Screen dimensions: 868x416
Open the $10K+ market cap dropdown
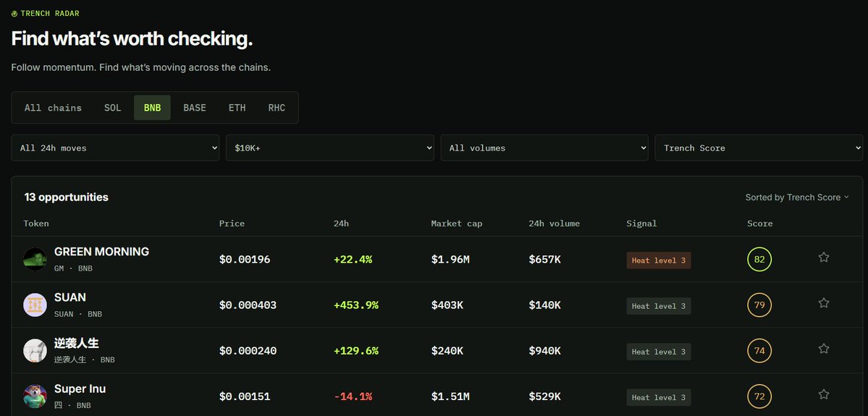tap(330, 148)
